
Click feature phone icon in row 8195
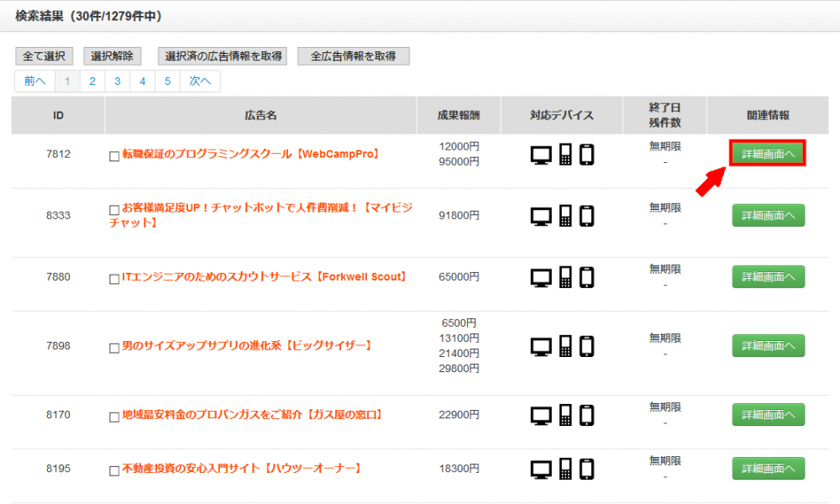tap(565, 469)
